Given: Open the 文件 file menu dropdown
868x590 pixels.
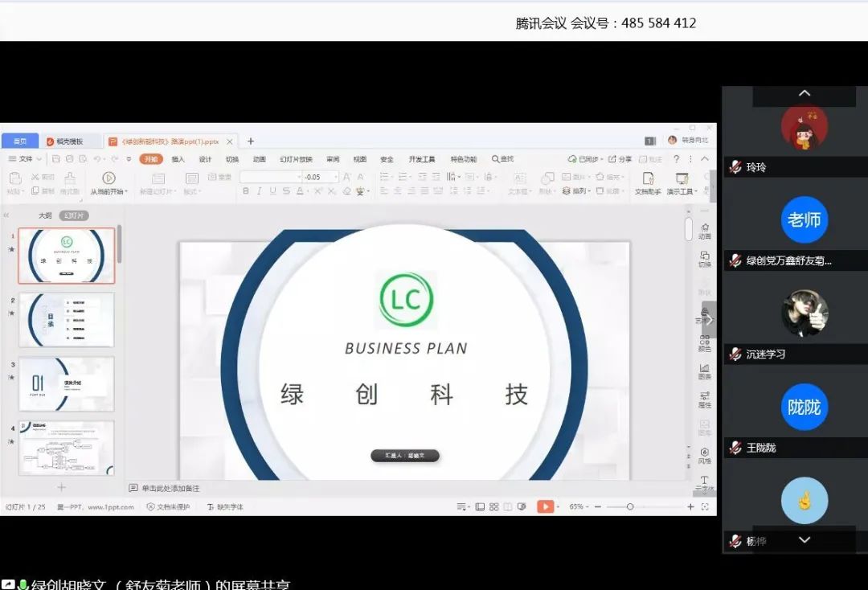Looking at the screenshot, I should pyautogui.click(x=25, y=159).
